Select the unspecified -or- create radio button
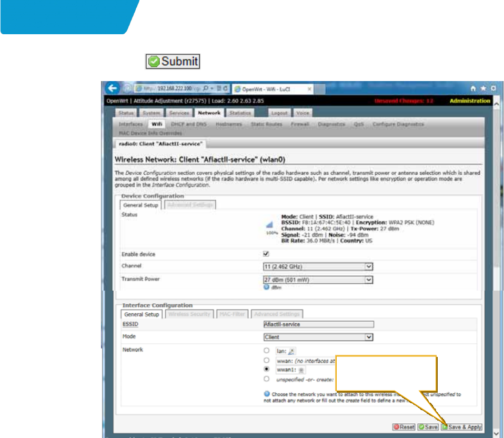 pyautogui.click(x=266, y=379)
